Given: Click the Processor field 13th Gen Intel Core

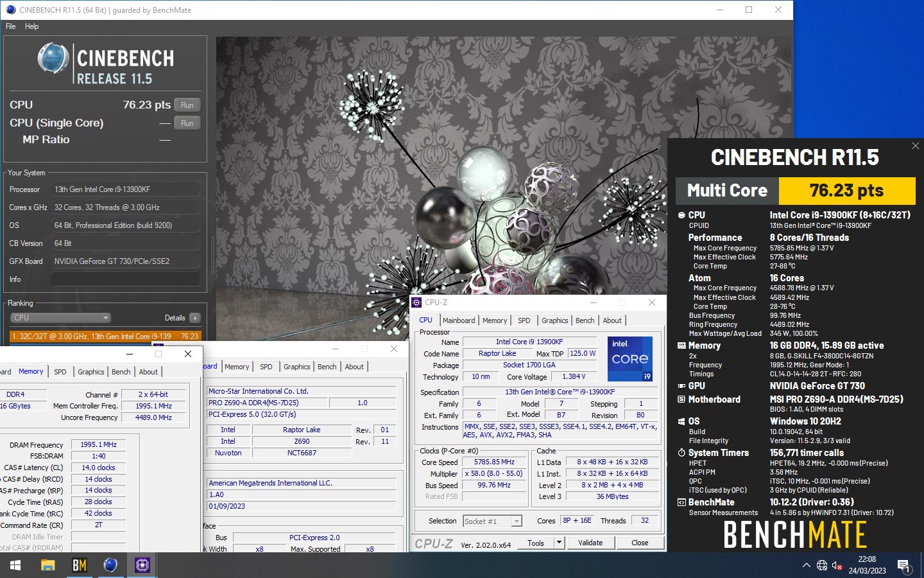Looking at the screenshot, I should (x=126, y=189).
